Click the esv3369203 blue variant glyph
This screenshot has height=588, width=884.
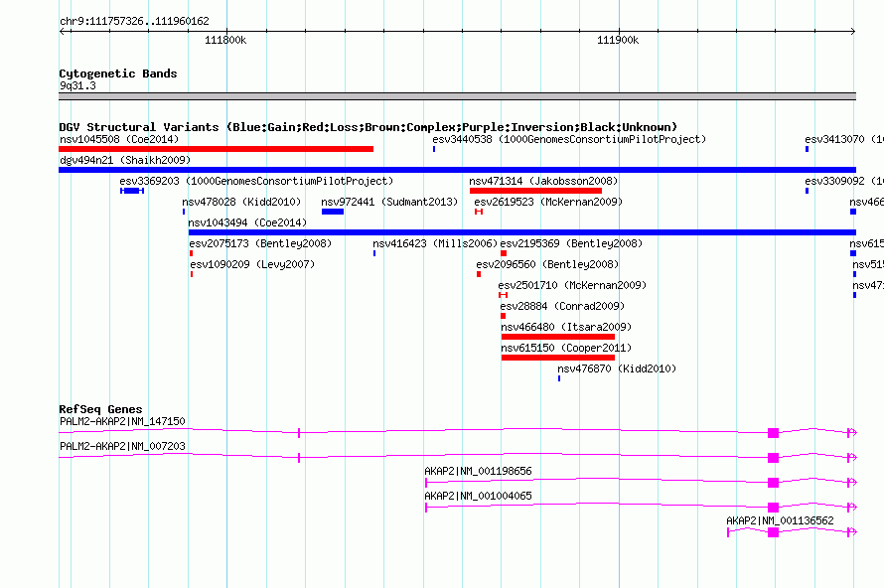[x=132, y=191]
